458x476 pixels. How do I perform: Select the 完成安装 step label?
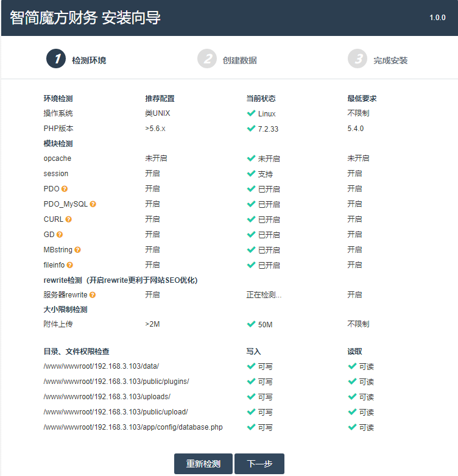pyautogui.click(x=390, y=60)
